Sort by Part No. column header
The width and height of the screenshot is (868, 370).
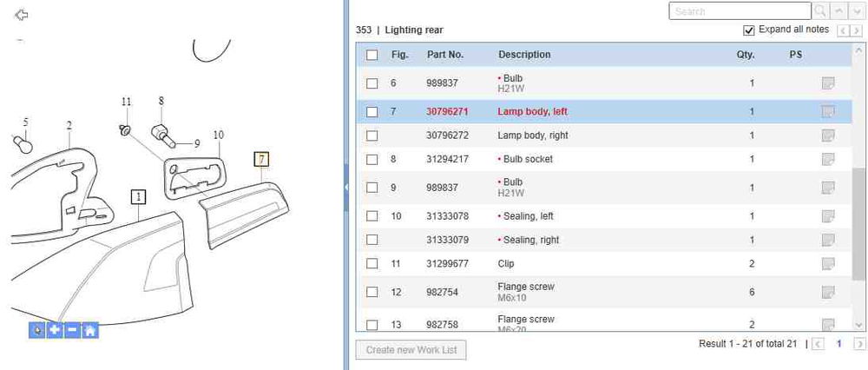[x=445, y=55]
